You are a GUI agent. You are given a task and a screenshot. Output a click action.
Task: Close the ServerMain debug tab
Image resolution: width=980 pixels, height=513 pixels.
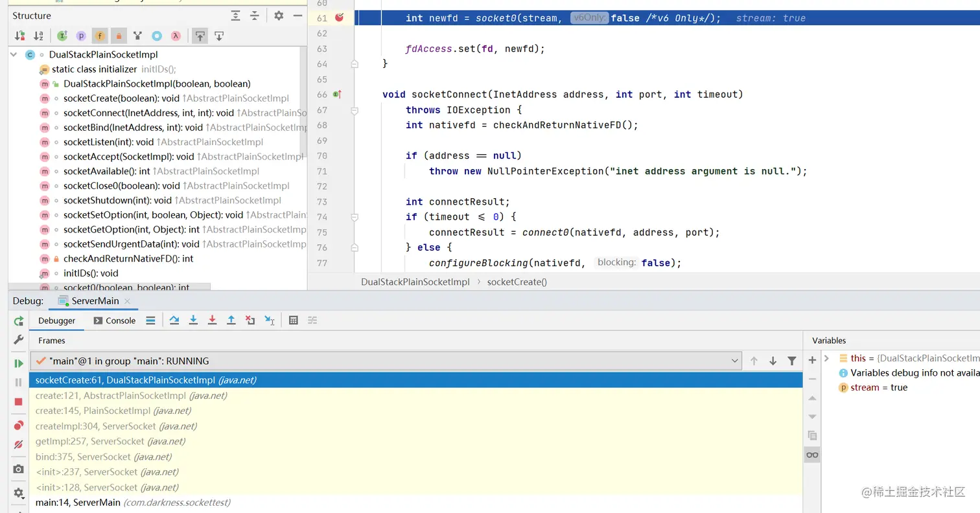127,301
